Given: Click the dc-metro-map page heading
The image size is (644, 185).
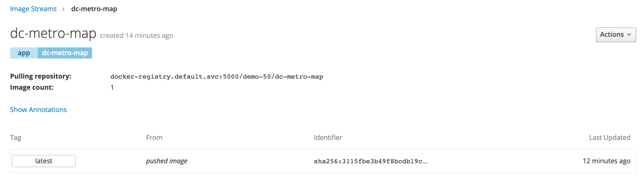Looking at the screenshot, I should point(53,33).
